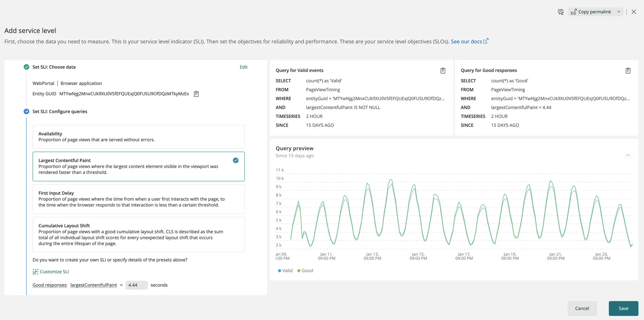This screenshot has width=644, height=320.
Task: Copy the Valid events query
Action: (443, 71)
